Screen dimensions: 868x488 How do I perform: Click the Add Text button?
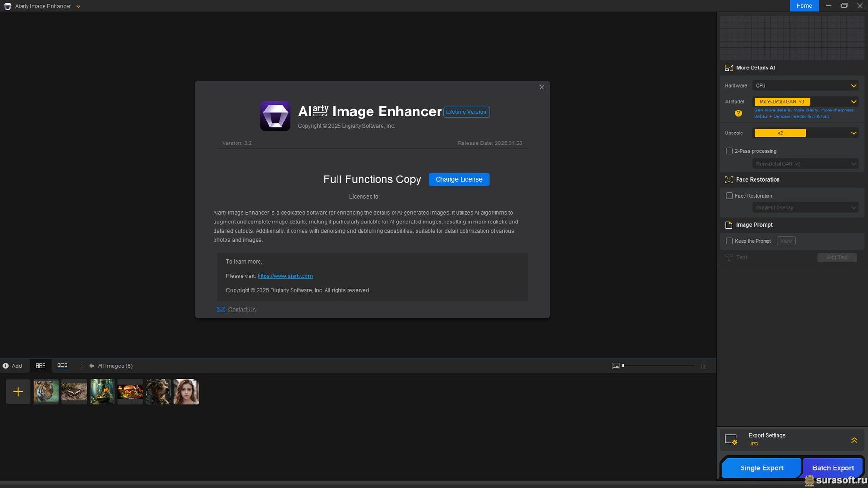(x=837, y=257)
